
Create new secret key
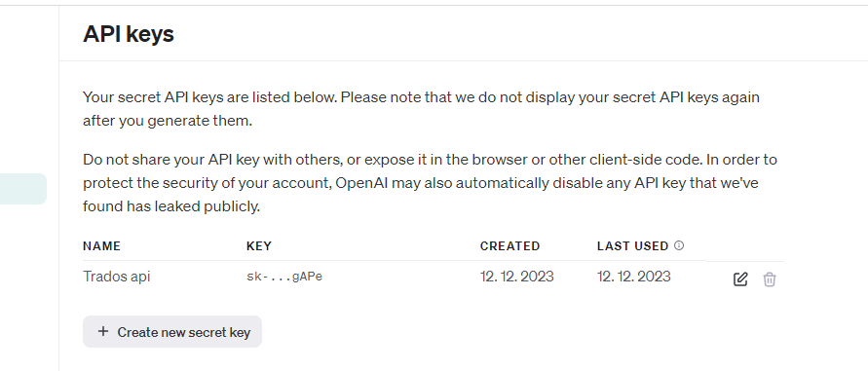click(x=172, y=332)
